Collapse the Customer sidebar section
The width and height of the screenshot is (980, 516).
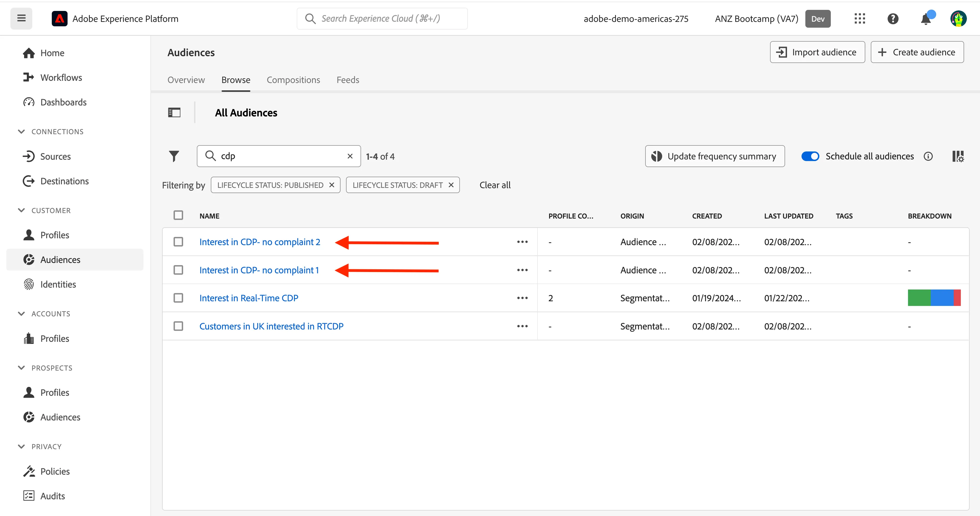(x=21, y=210)
